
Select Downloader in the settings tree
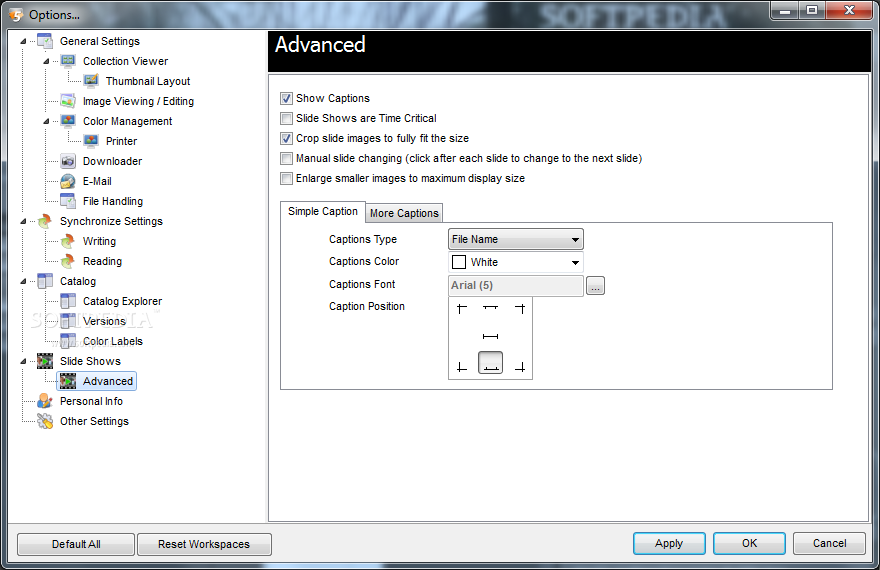112,161
